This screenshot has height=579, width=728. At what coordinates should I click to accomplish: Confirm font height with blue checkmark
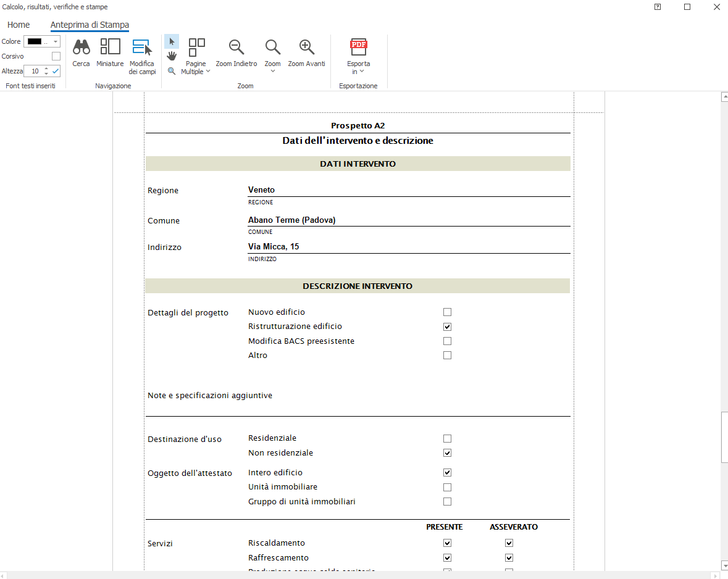[56, 71]
